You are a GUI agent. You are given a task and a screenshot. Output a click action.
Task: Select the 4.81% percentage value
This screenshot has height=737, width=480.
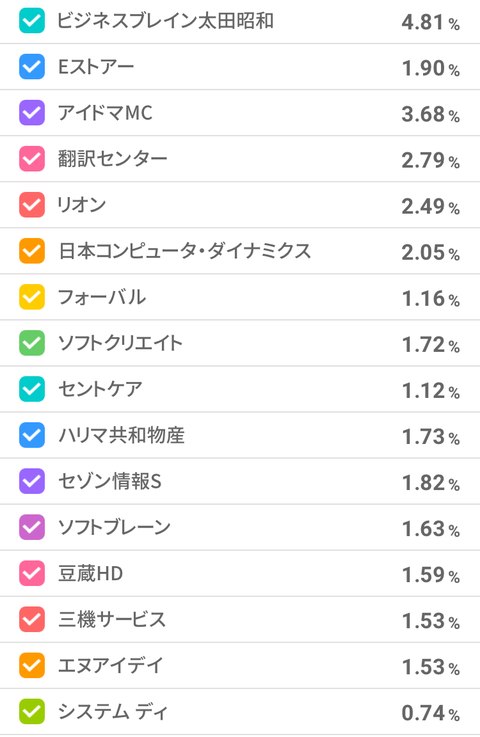click(430, 22)
